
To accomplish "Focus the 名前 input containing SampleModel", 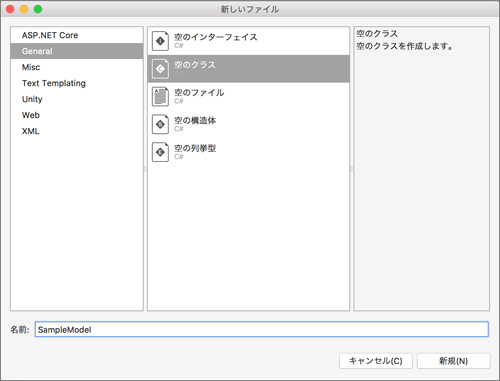I will (x=262, y=329).
